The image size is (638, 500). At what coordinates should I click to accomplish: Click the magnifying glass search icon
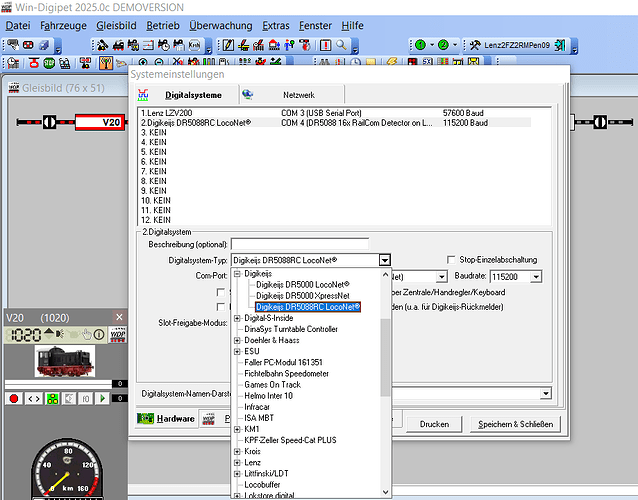click(x=341, y=45)
